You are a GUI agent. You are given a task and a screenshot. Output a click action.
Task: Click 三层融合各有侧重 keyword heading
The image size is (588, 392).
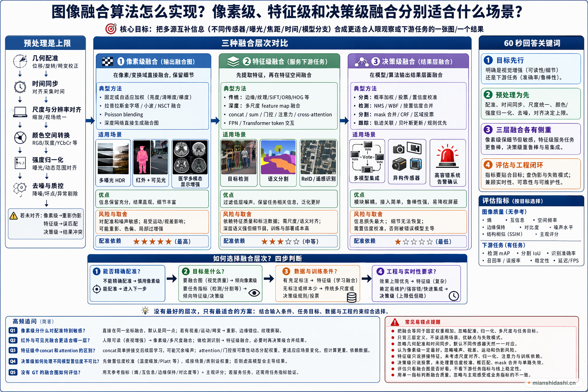point(524,130)
